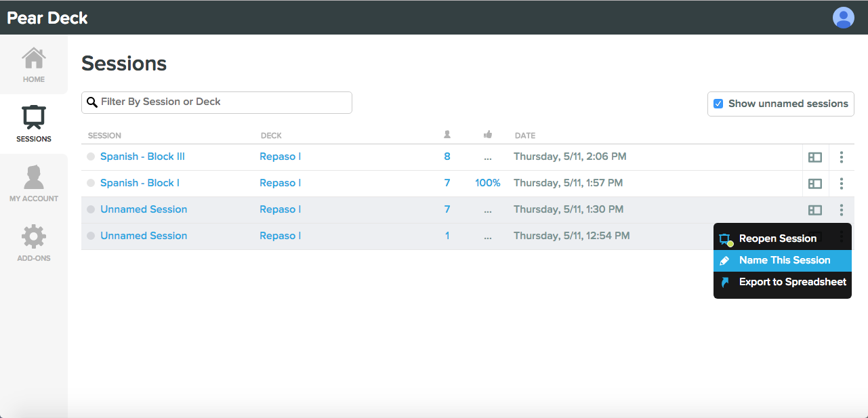Image resolution: width=868 pixels, height=418 pixels.
Task: Click the 100% rating value
Action: click(488, 183)
